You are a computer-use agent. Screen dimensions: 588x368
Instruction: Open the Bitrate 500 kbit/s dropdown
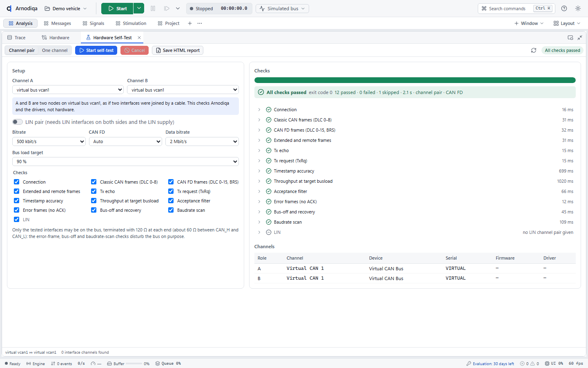point(49,141)
